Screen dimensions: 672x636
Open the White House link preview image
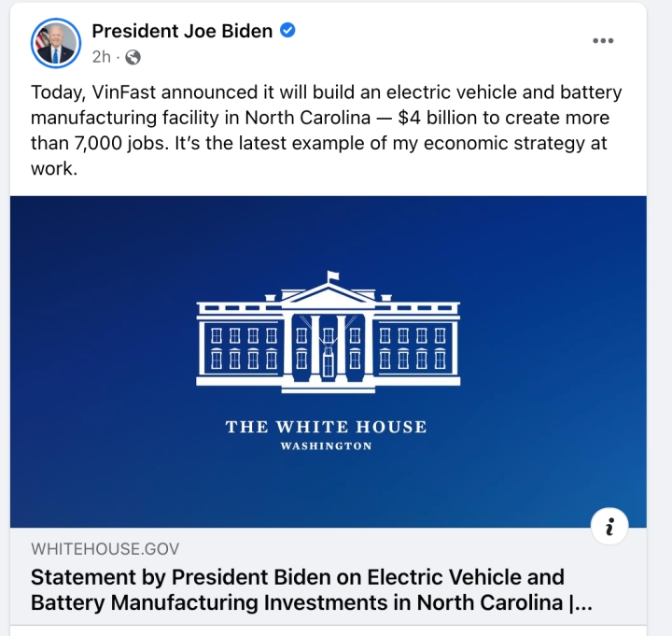point(329,361)
